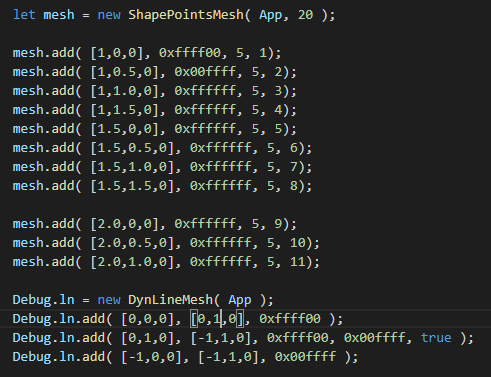Click 0xffff00 in first mesh.add line
The image size is (491, 377).
click(190, 53)
